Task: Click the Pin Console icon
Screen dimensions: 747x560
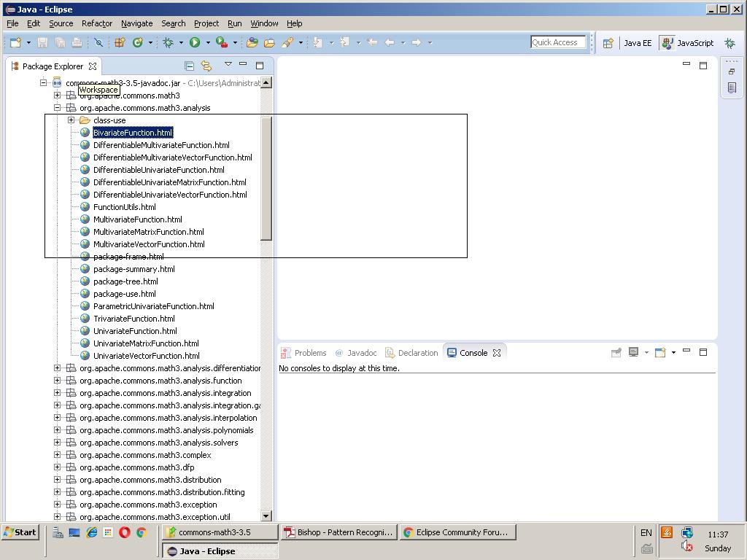Action: (x=616, y=352)
